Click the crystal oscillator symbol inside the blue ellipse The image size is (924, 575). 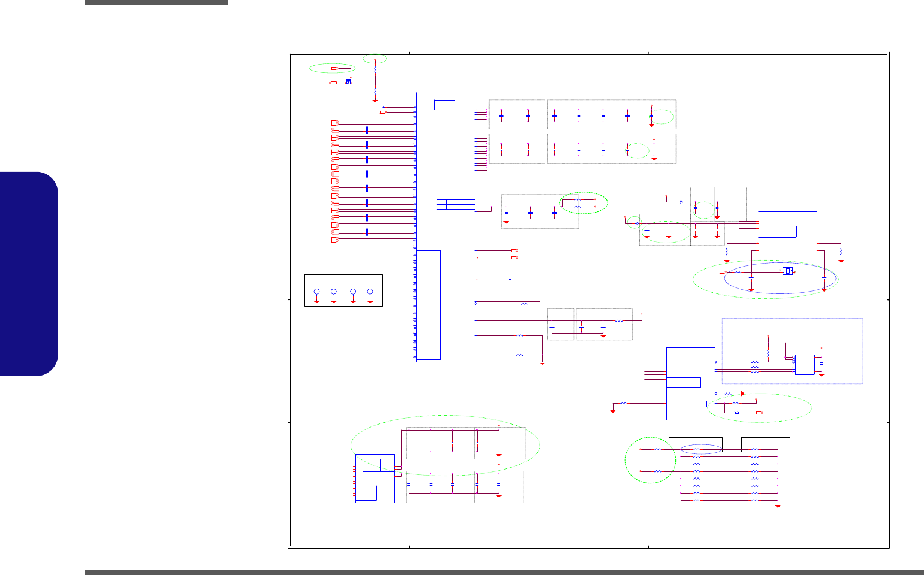tap(787, 271)
